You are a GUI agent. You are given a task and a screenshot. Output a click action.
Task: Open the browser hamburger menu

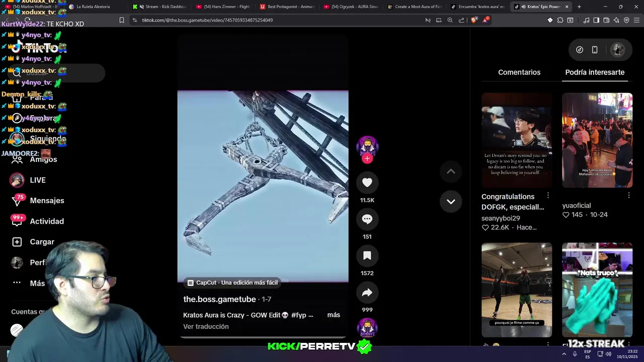click(636, 20)
